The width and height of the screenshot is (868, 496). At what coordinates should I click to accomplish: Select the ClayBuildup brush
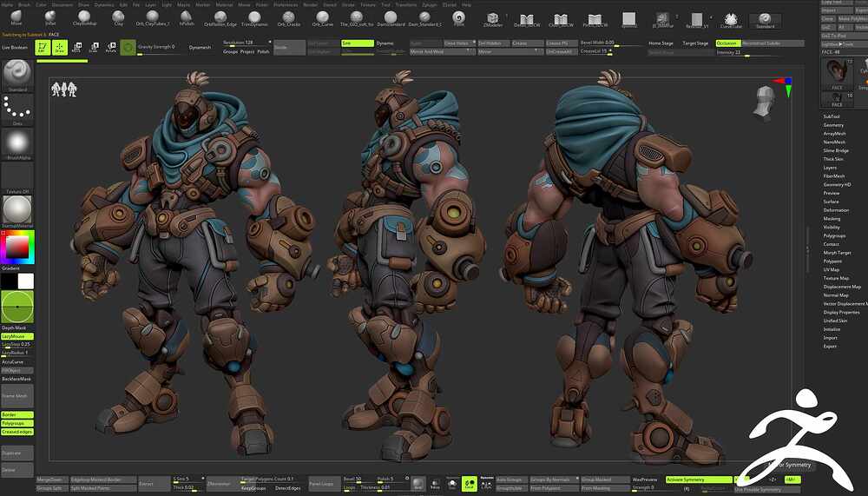coord(84,17)
